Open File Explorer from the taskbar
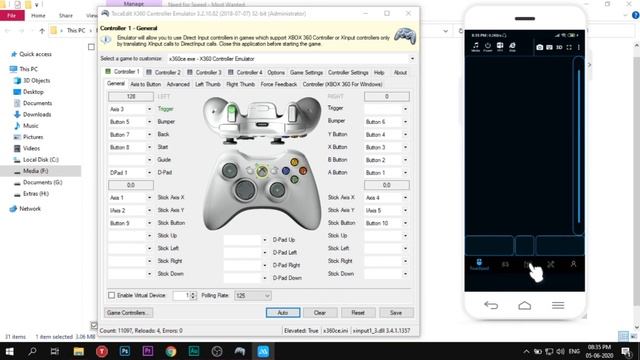The image size is (640, 360). pos(78,351)
